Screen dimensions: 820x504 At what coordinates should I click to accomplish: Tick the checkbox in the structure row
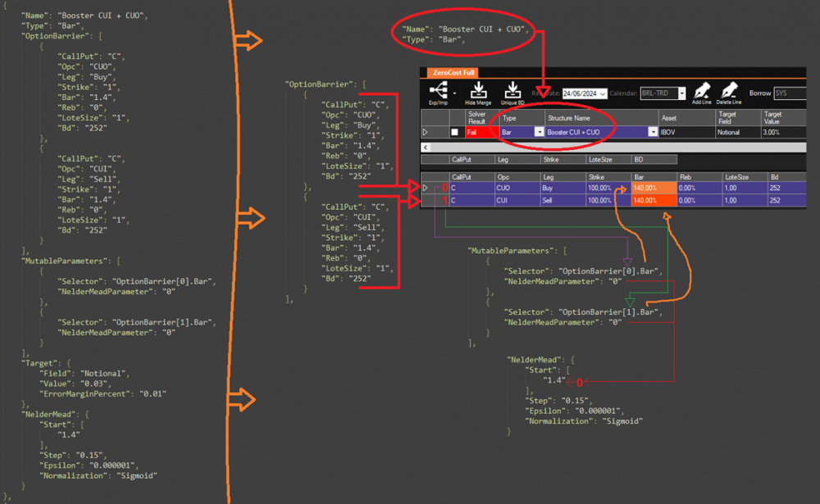[x=455, y=132]
